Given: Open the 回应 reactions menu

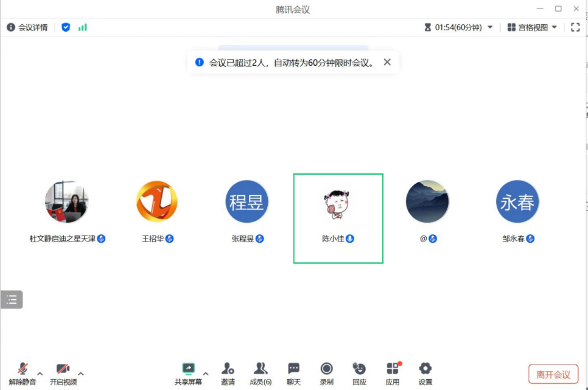Looking at the screenshot, I should tap(359, 374).
